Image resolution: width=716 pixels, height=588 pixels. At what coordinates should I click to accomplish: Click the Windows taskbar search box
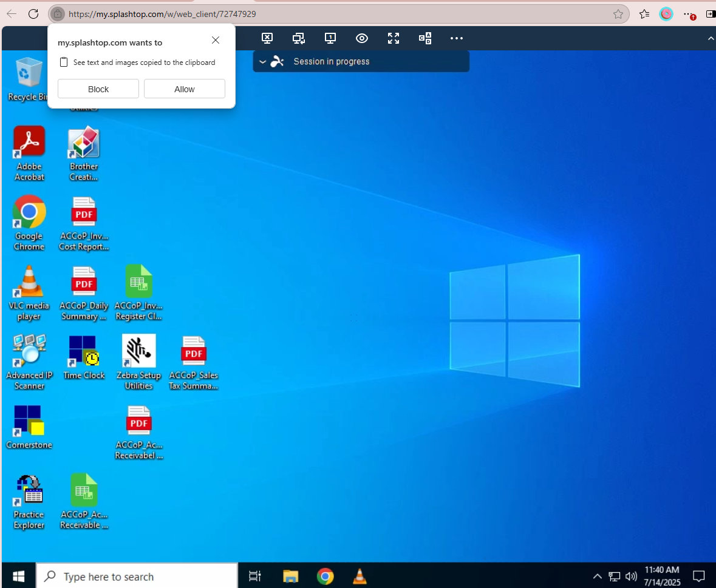click(137, 576)
